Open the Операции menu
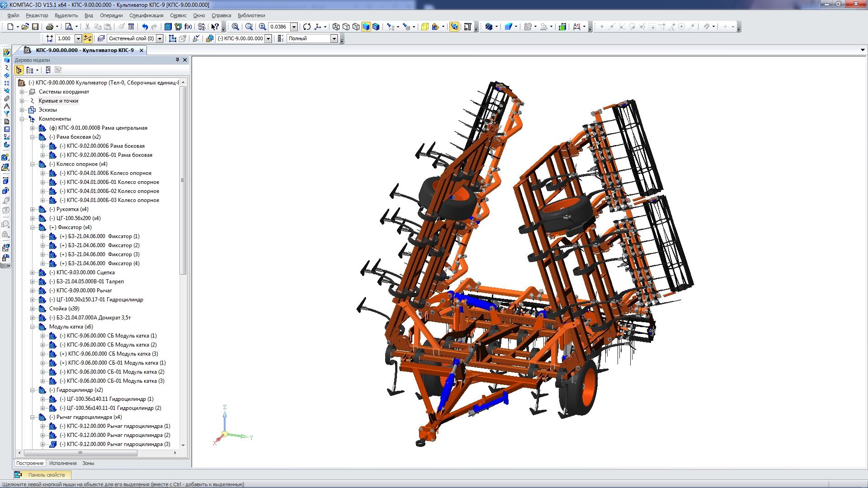 (111, 15)
